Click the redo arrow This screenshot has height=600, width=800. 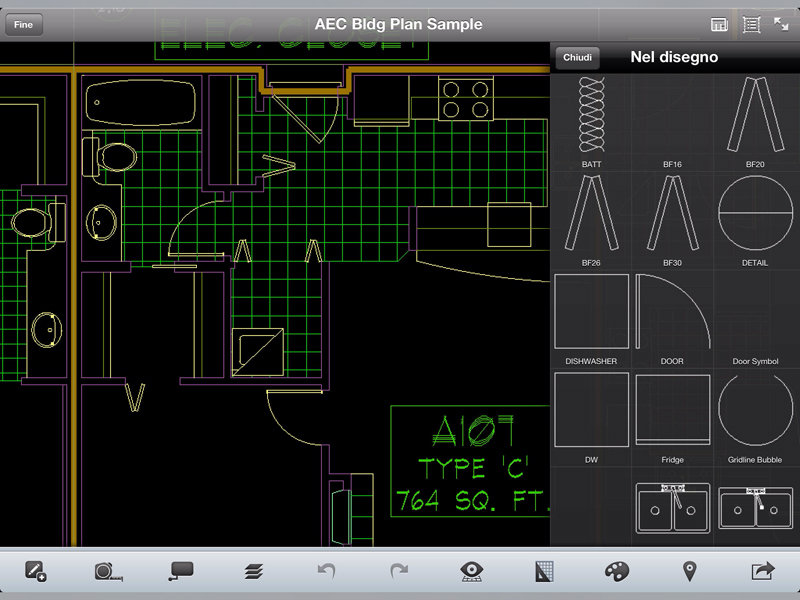point(399,571)
